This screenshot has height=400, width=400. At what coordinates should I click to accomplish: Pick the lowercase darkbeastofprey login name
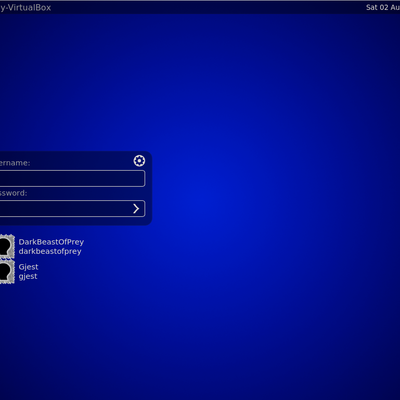tap(50, 251)
